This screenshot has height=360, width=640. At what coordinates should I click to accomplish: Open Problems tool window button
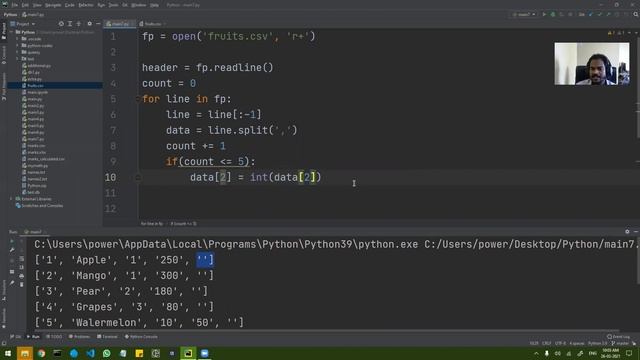[x=79, y=337]
